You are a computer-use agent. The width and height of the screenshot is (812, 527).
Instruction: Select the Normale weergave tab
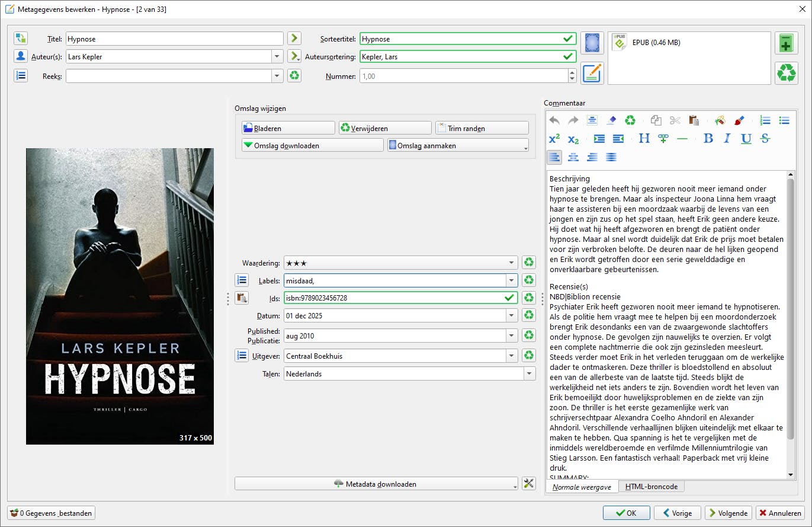[582, 487]
